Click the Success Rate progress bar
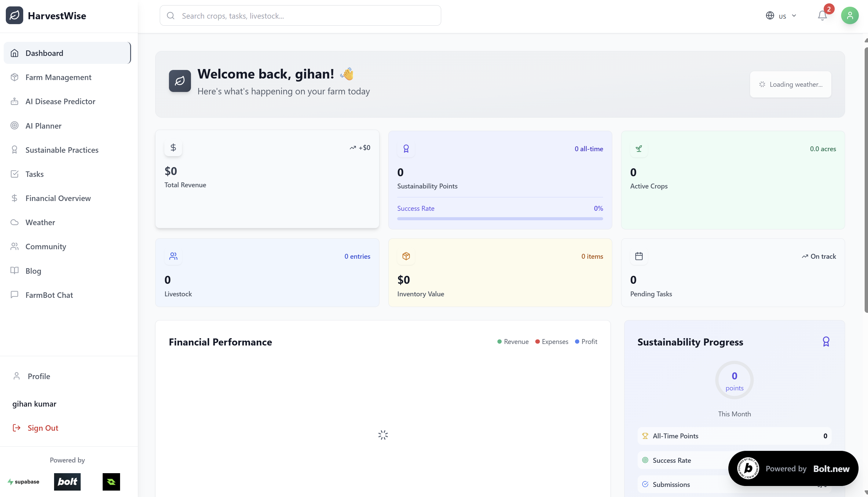This screenshot has height=497, width=868. (500, 218)
